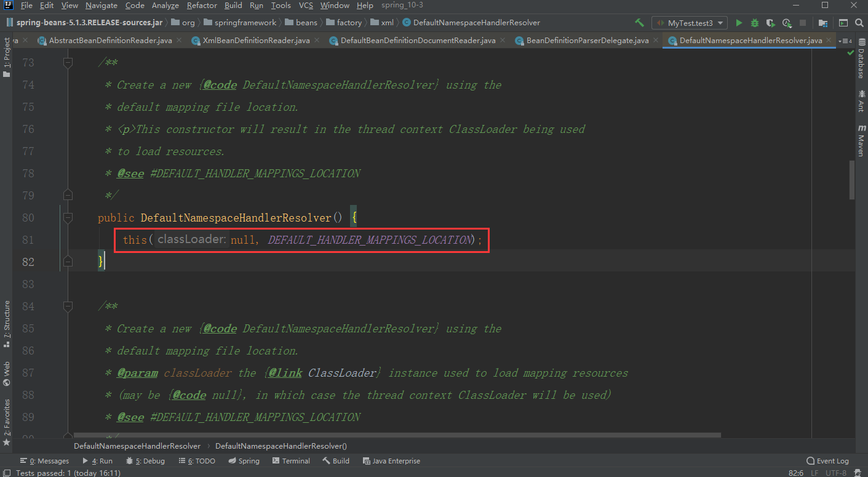The width and height of the screenshot is (868, 477).
Task: Click the ClassLoader link on line 87
Action: [342, 373]
